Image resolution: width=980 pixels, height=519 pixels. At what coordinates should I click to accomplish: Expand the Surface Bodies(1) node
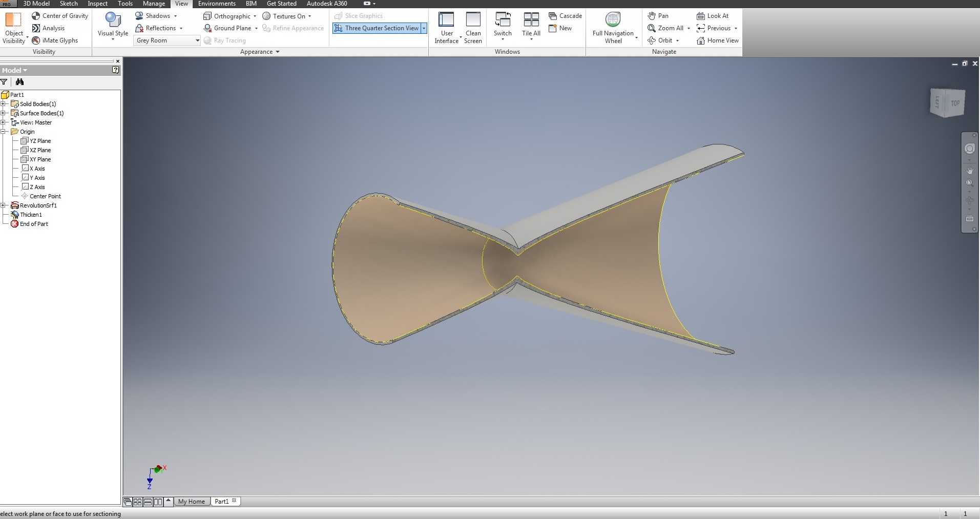(x=3, y=113)
